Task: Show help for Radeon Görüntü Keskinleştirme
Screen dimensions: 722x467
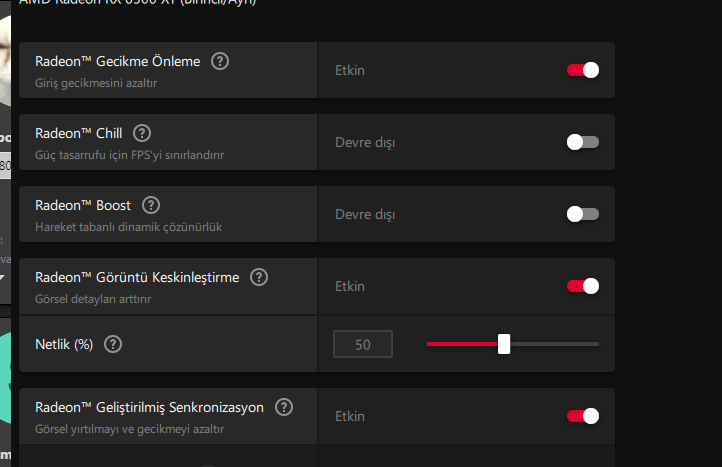Action: pos(259,277)
